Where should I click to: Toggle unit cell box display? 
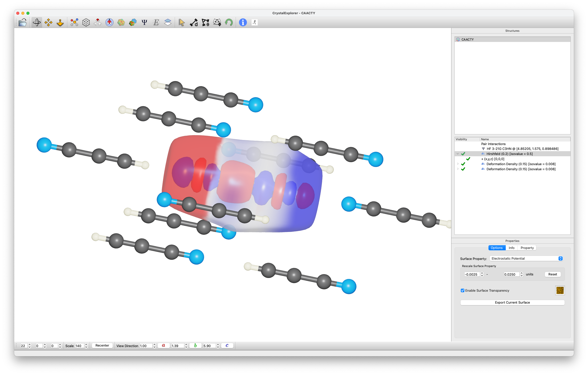(x=86, y=23)
